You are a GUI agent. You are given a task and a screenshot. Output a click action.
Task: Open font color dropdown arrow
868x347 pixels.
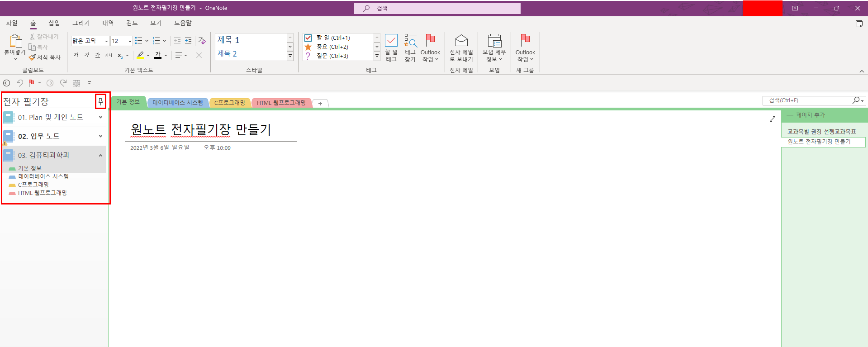point(166,55)
